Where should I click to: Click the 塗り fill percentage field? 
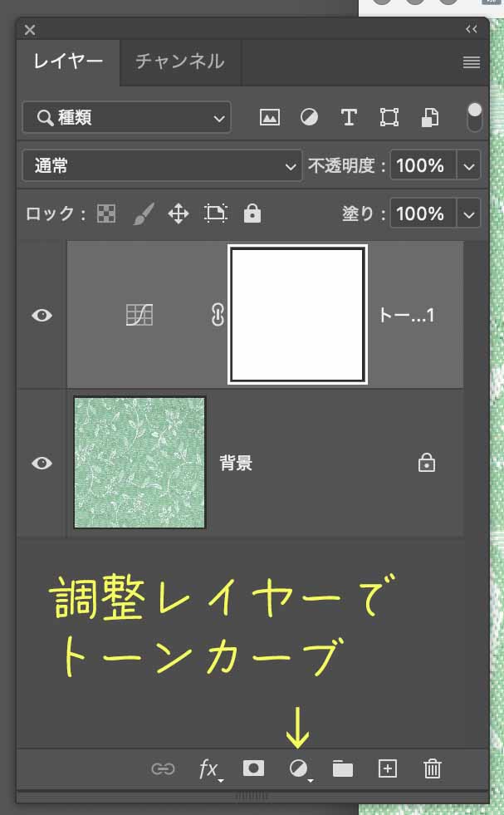pyautogui.click(x=421, y=214)
